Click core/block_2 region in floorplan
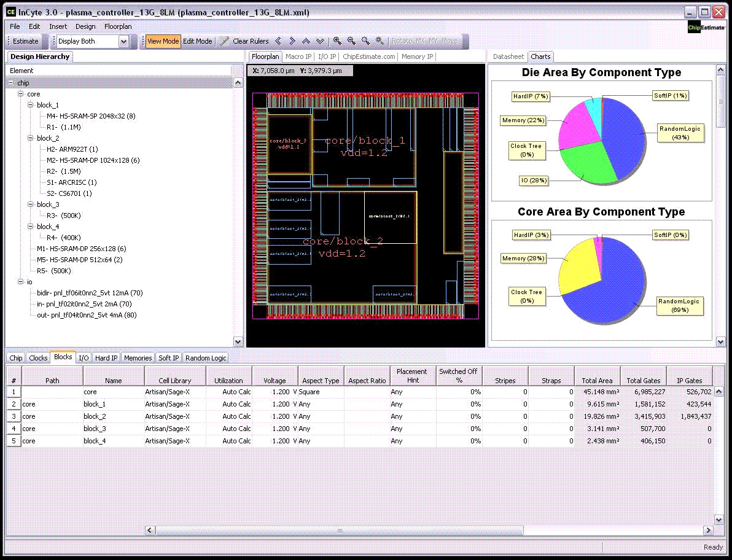The height and width of the screenshot is (560, 732). pos(343,247)
